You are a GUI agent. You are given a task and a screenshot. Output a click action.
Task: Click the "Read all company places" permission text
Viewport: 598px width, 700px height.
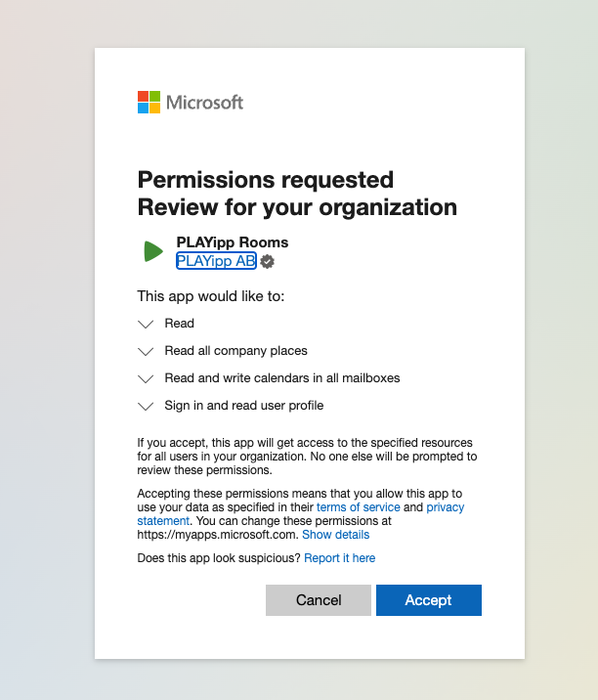(235, 351)
